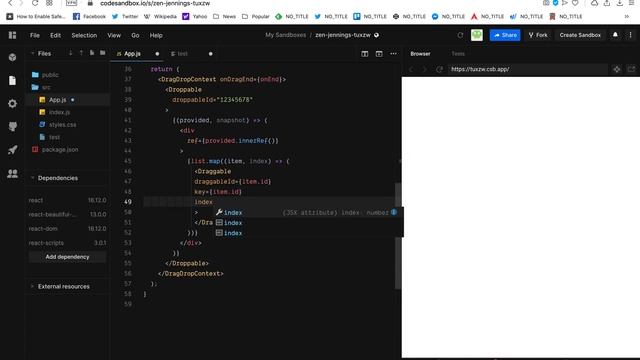This screenshot has height=360, width=640.
Task: Refresh the preview browser
Action: tap(439, 69)
